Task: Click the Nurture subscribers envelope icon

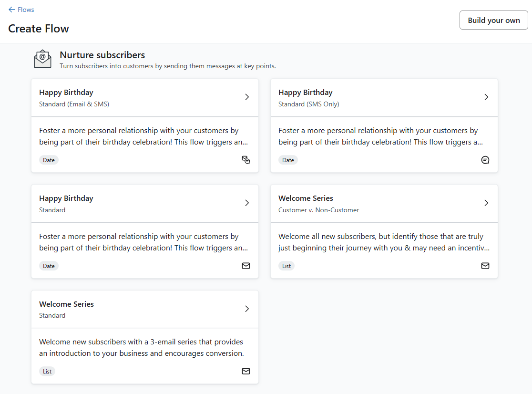Action: pyautogui.click(x=42, y=59)
